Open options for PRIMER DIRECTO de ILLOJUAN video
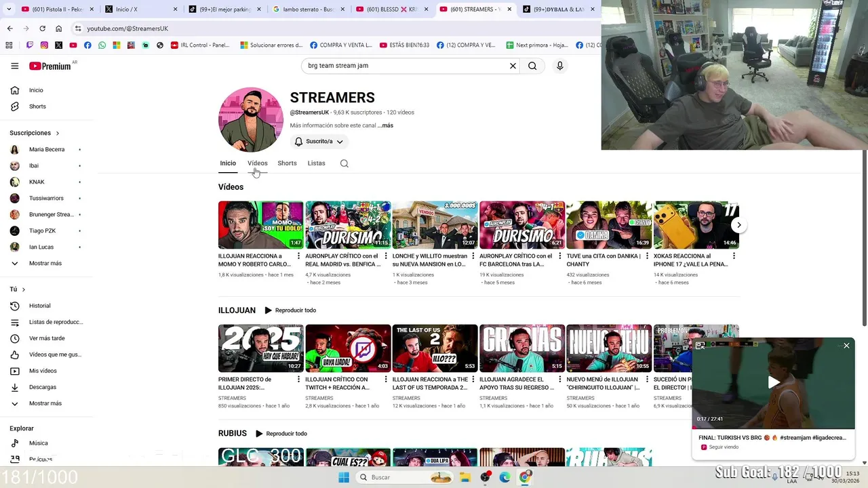This screenshot has height=488, width=868. 298,380
